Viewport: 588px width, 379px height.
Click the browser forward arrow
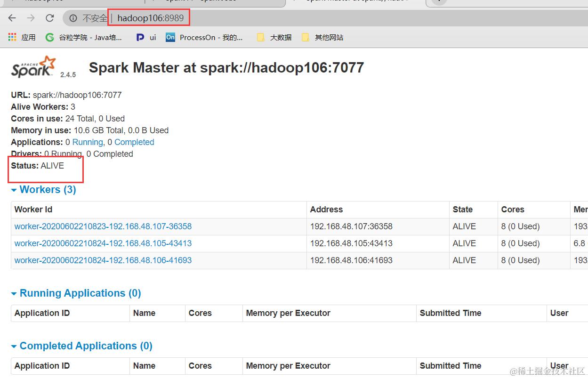(31, 18)
